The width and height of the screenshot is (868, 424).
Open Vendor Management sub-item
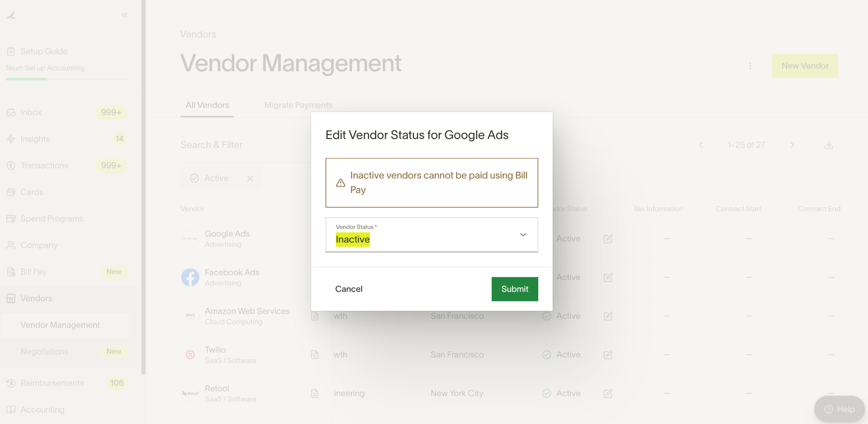coord(66,325)
